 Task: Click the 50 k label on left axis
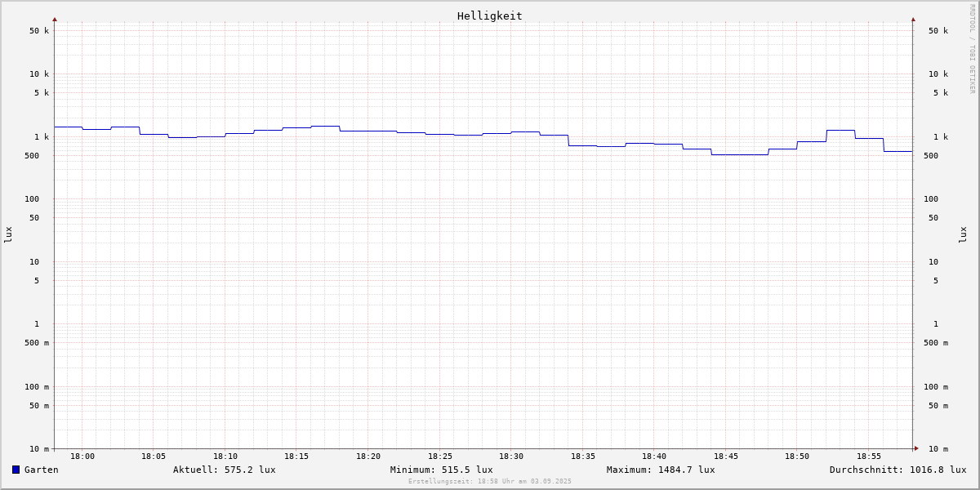(39, 31)
